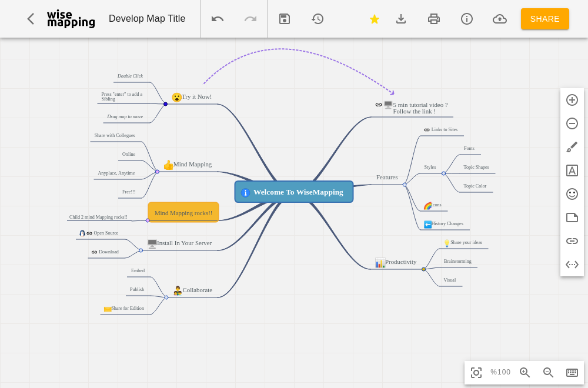Select the "Brainstorming" topic
Screen dimensions: 588x388
(x=457, y=261)
